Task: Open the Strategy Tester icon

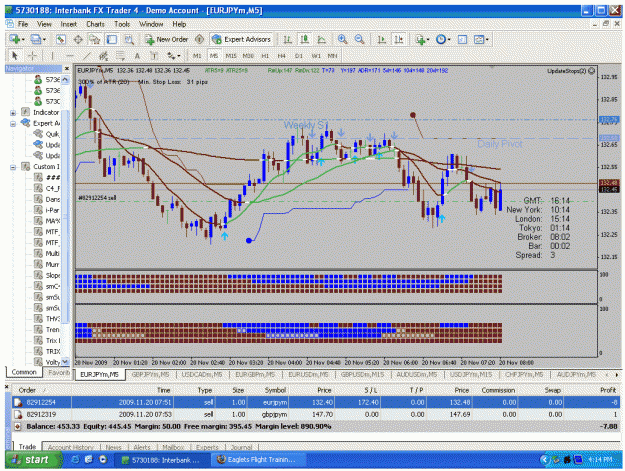Action: tap(129, 39)
